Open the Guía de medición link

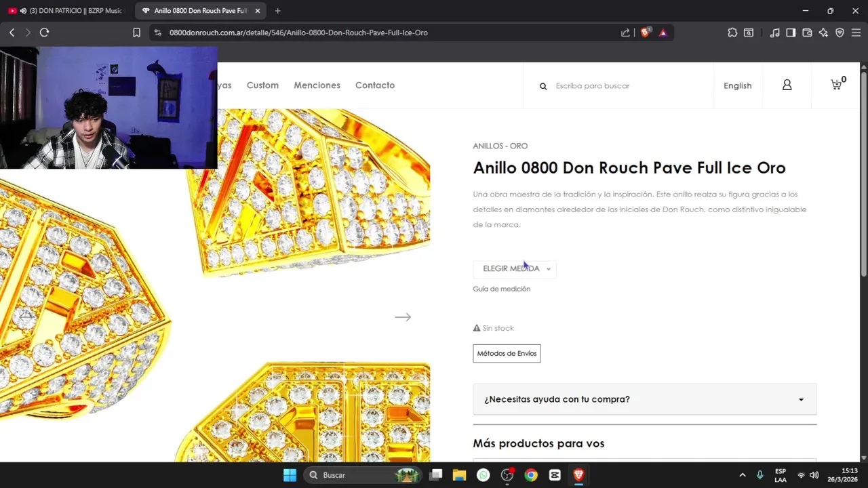tap(501, 289)
